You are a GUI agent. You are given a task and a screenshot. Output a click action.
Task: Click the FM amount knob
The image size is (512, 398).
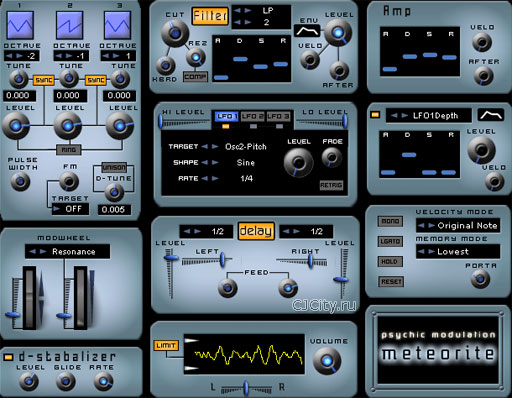[69, 182]
